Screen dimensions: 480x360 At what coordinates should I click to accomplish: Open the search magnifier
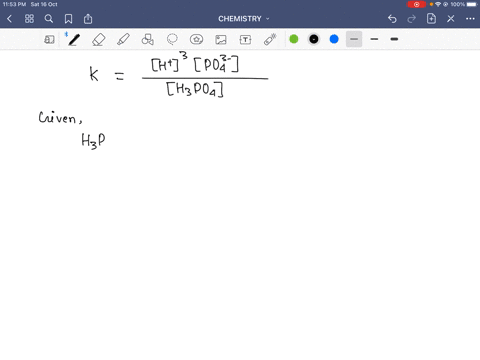click(49, 19)
